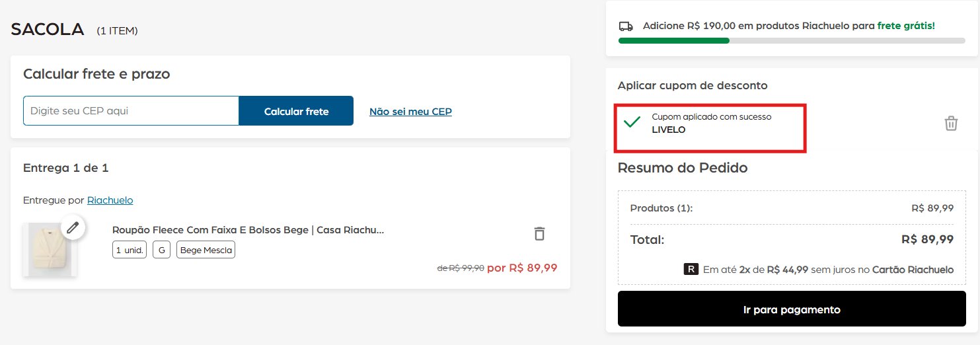Click the red por R$ 89,99 price

tap(522, 268)
